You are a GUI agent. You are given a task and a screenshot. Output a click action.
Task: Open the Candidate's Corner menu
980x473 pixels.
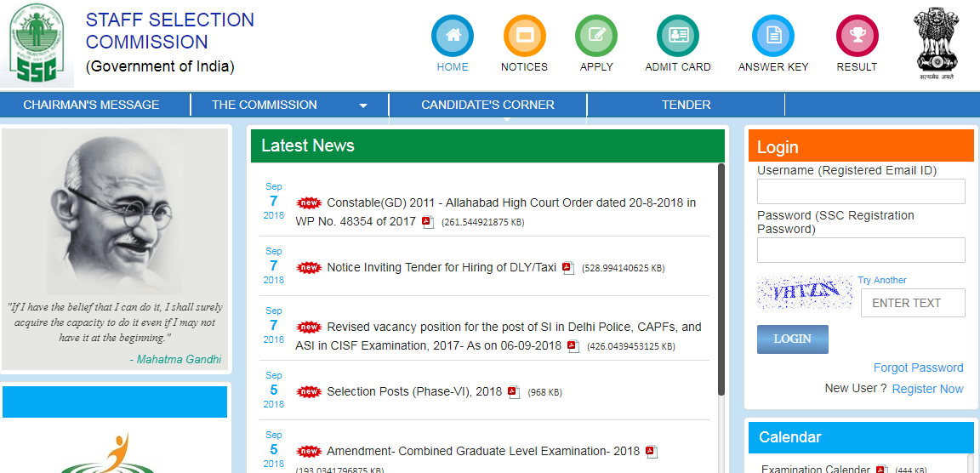[x=487, y=105]
